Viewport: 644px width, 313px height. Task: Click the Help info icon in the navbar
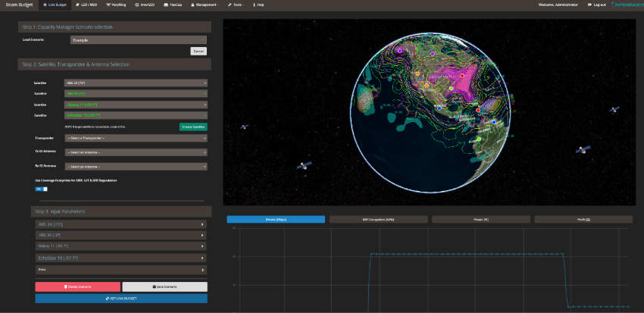point(254,5)
